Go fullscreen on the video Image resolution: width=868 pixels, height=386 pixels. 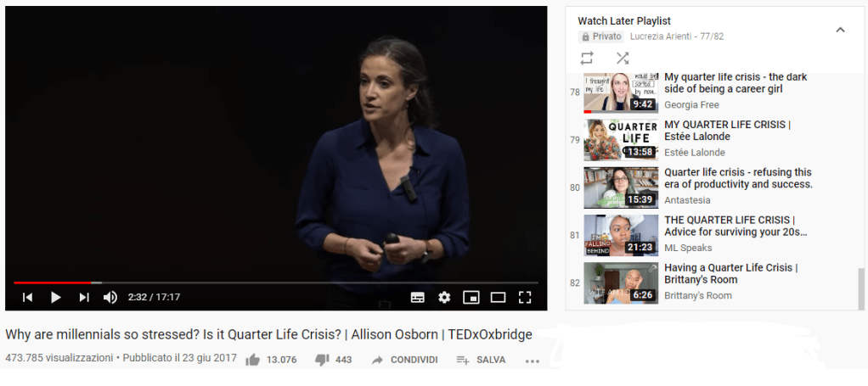[525, 298]
